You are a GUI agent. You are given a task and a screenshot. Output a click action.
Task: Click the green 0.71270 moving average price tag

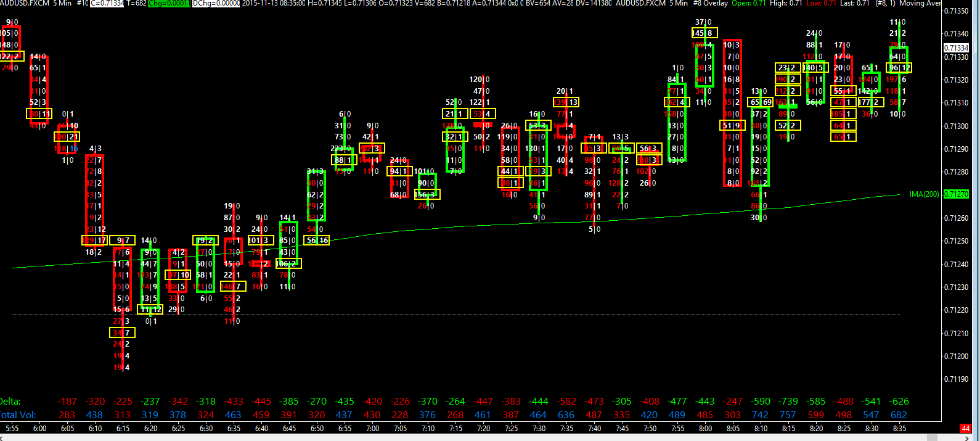[956, 194]
